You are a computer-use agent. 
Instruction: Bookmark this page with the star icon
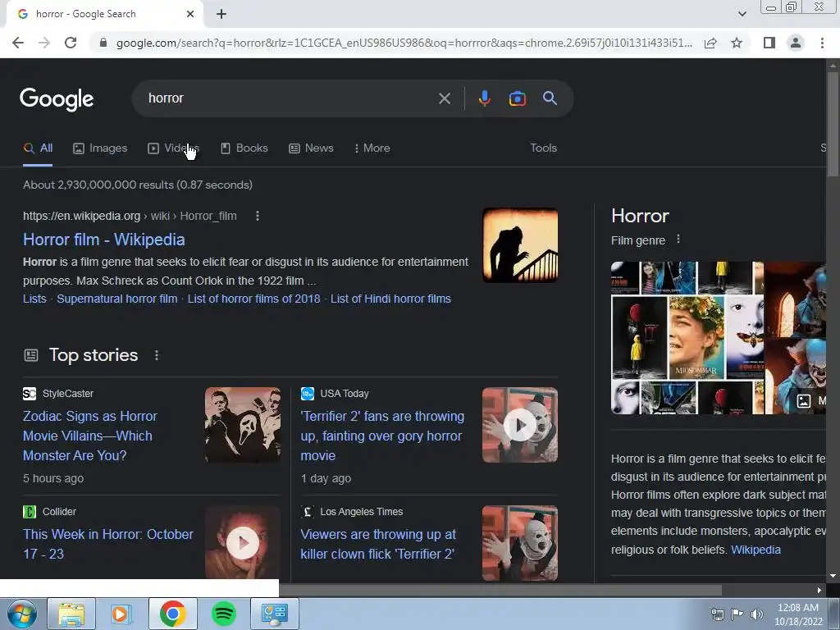(737, 43)
